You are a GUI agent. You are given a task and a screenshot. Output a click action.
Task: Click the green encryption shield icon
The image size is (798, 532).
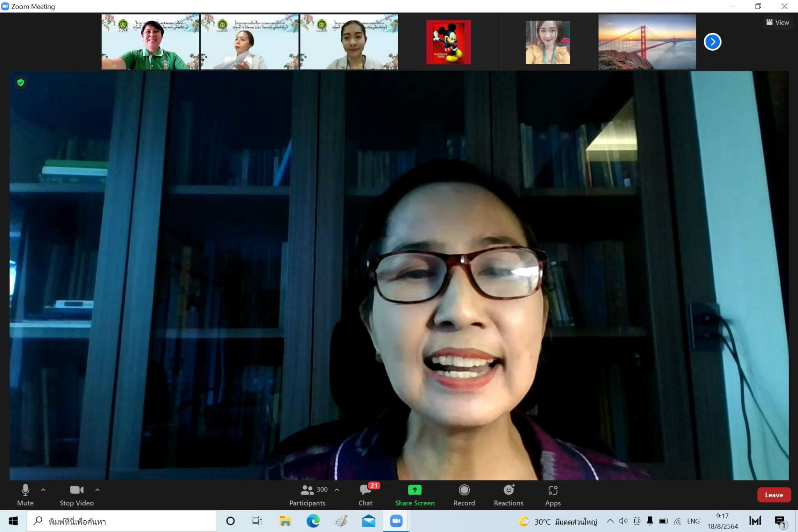tap(21, 83)
